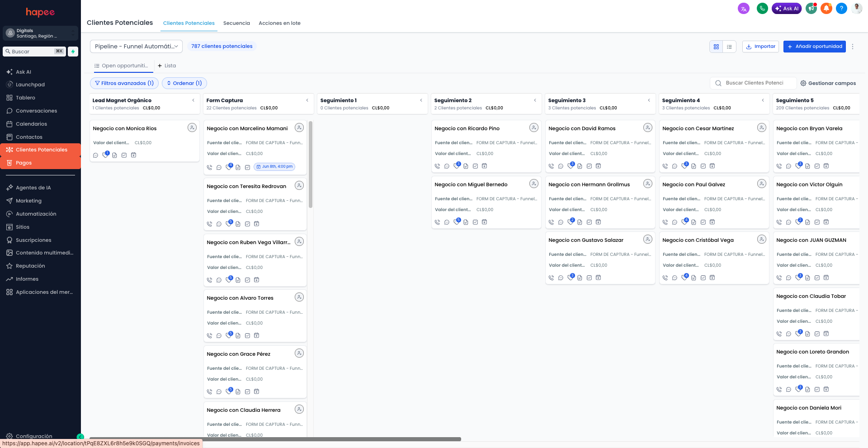Collapse the Seguimiento 3 column
This screenshot has height=448, width=868.
[x=649, y=100]
